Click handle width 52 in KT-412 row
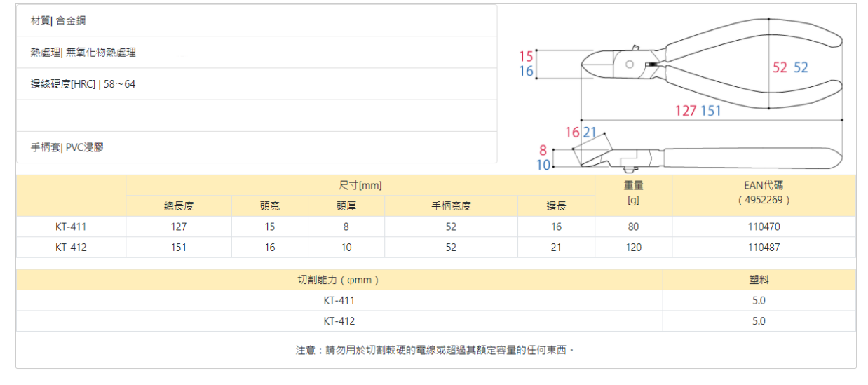The width and height of the screenshot is (868, 385). click(x=451, y=247)
